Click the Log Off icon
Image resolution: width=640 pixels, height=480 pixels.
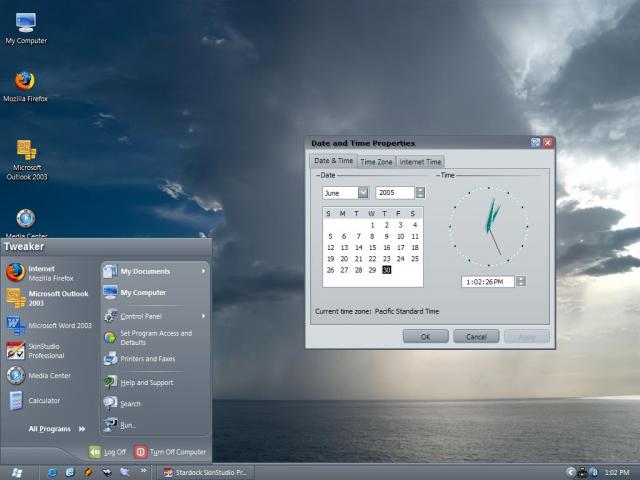(95, 452)
